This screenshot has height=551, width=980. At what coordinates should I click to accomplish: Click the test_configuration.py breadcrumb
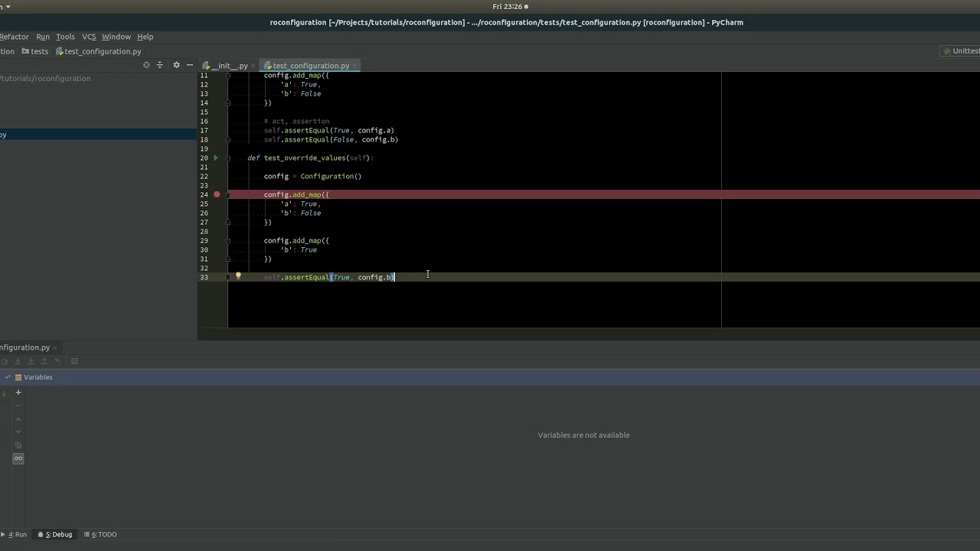click(x=99, y=51)
